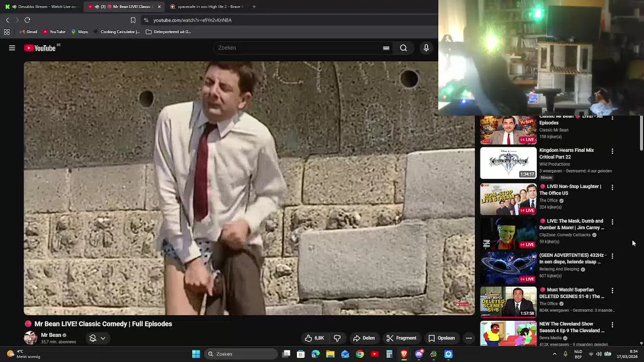Viewport: 644px width, 362px height.
Task: Open Google Chrome from the taskbar
Action: pos(360,354)
